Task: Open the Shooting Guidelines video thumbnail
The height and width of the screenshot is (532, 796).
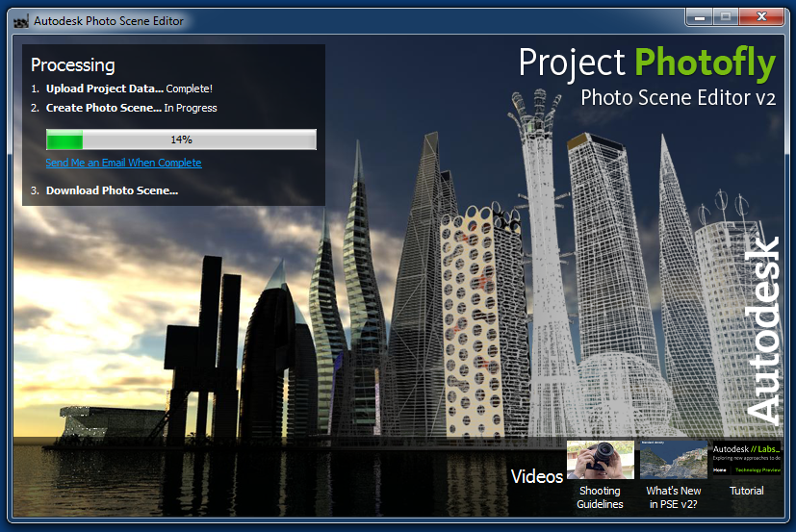Action: point(600,460)
